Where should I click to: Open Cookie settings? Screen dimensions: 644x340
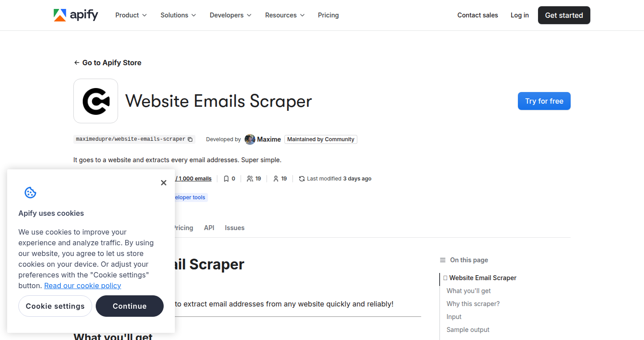(55, 306)
